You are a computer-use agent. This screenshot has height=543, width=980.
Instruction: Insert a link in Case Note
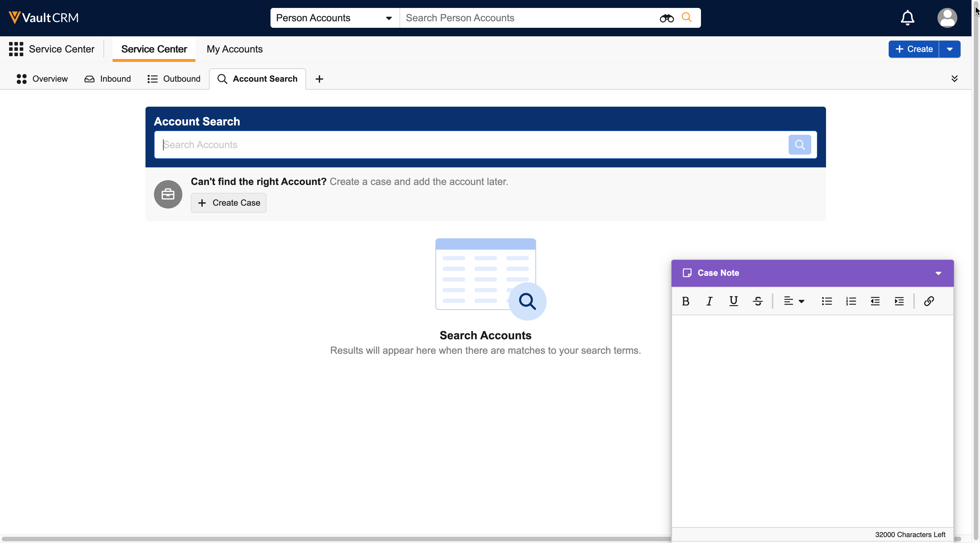[x=929, y=301]
